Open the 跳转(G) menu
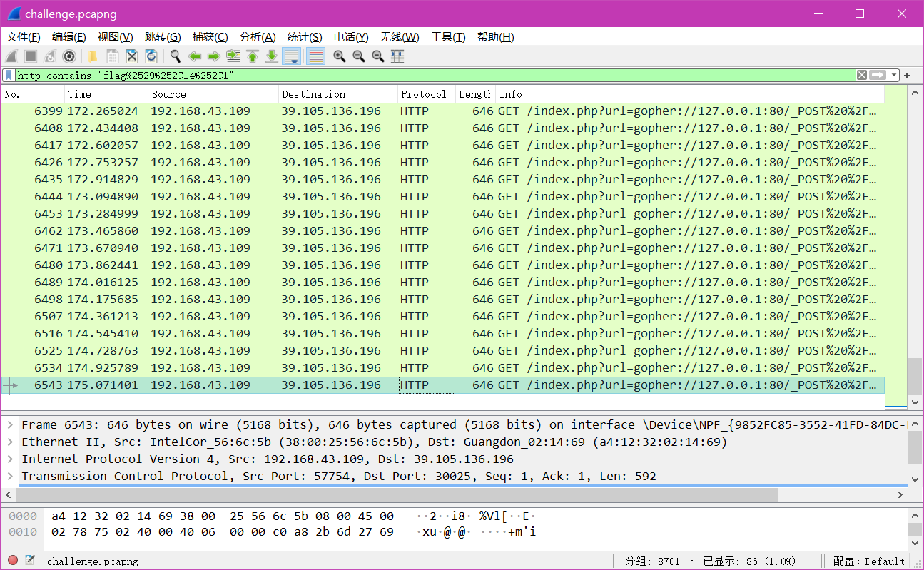The width and height of the screenshot is (924, 570). pos(163,37)
